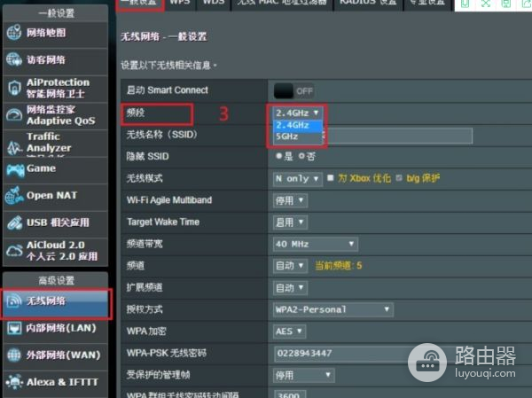Open 网络监控家 Adaptive QoS entry
Screen dimensions: 532x398
[55, 115]
